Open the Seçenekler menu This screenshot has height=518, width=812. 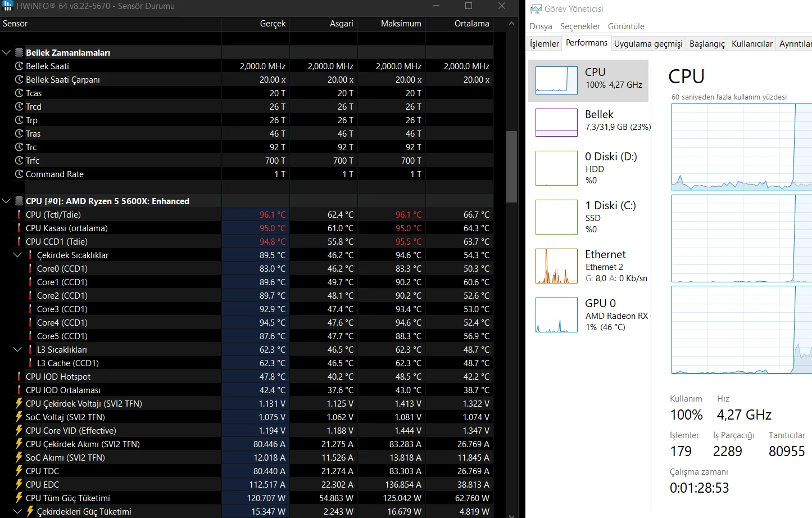pos(580,26)
